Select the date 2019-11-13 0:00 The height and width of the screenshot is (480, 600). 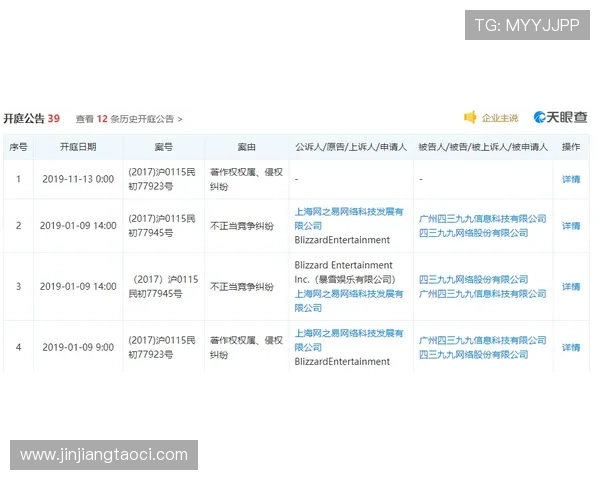78,179
